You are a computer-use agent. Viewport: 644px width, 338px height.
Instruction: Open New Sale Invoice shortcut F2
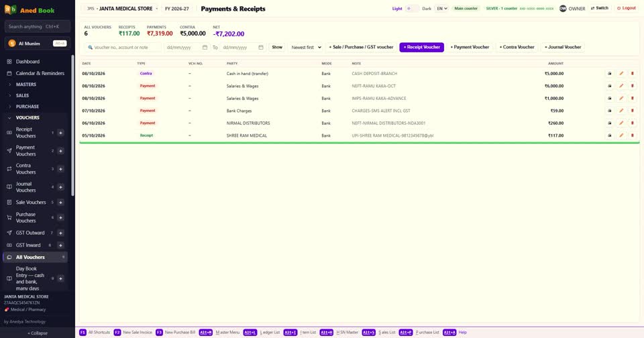pos(133,332)
